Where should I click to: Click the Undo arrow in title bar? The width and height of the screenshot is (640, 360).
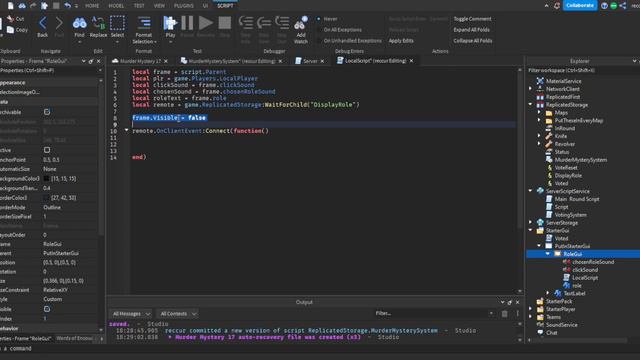click(x=67, y=6)
